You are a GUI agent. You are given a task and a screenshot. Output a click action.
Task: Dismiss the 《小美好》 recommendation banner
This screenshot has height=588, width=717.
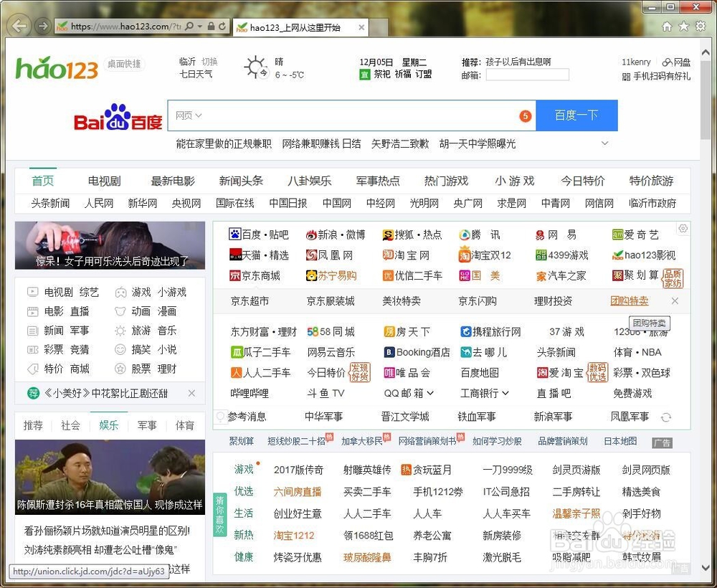tap(191, 393)
